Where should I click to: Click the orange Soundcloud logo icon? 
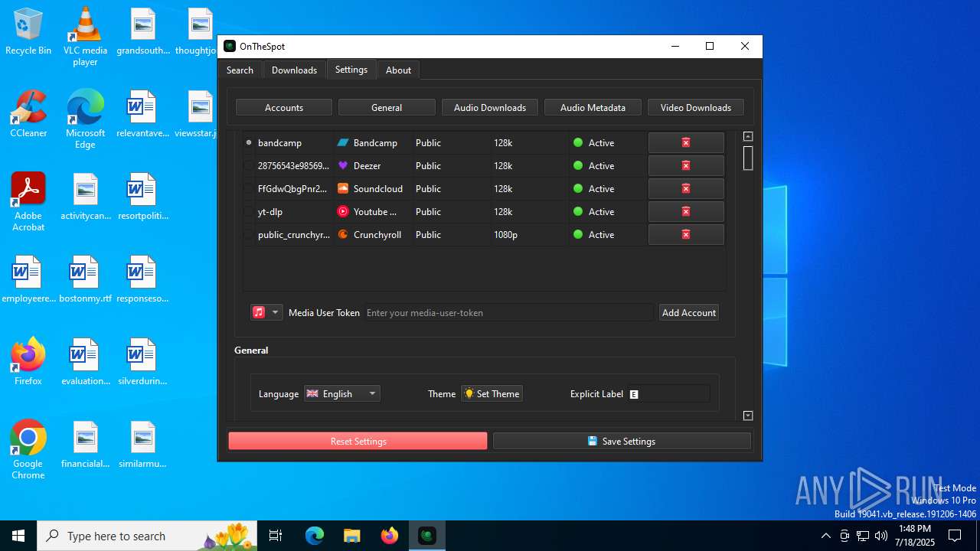click(344, 188)
